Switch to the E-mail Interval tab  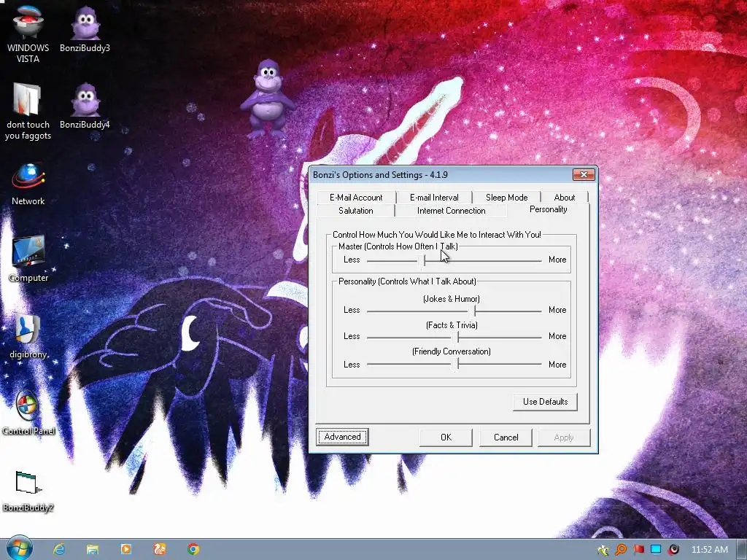(x=434, y=197)
